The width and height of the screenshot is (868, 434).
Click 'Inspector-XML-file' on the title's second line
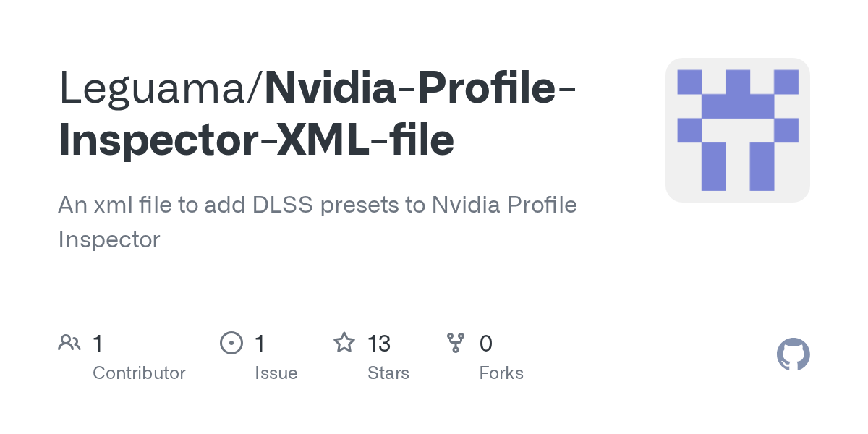coord(256,139)
